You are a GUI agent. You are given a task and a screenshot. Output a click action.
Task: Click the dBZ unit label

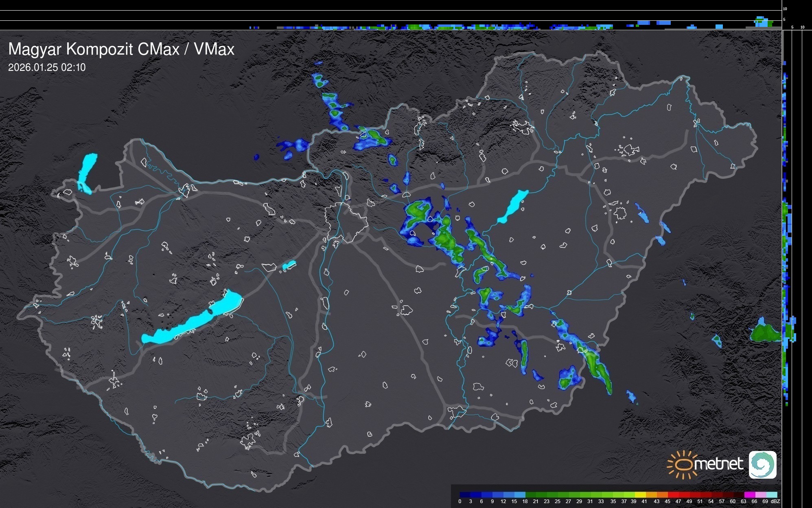(775, 501)
